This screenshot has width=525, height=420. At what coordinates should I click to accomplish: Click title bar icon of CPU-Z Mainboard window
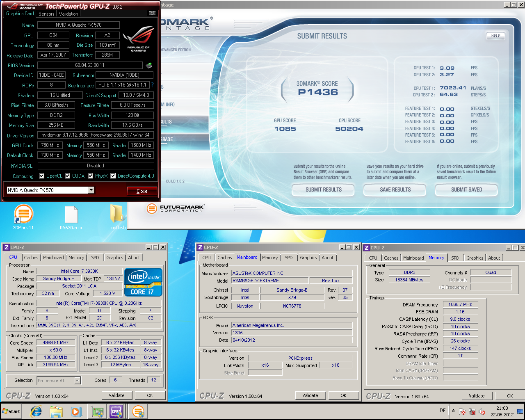point(200,247)
